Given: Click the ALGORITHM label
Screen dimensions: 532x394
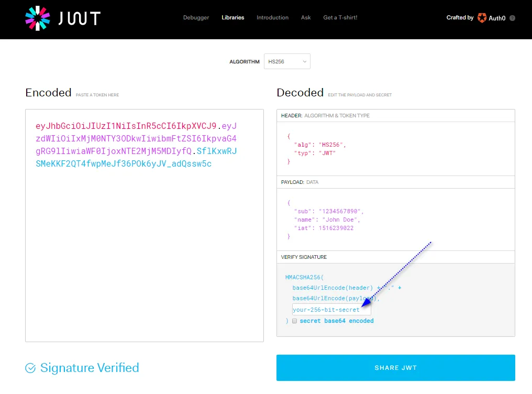Looking at the screenshot, I should pos(245,62).
